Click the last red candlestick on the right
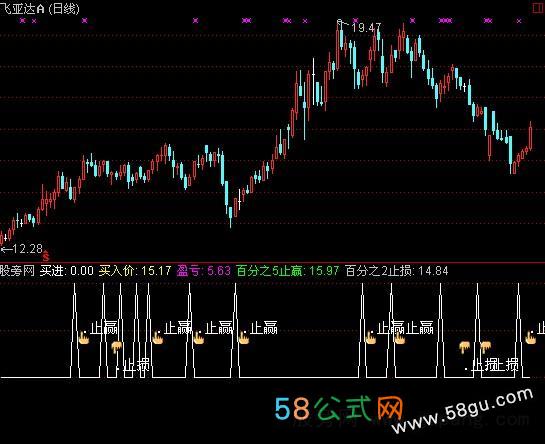The width and height of the screenshot is (545, 444). (x=530, y=136)
